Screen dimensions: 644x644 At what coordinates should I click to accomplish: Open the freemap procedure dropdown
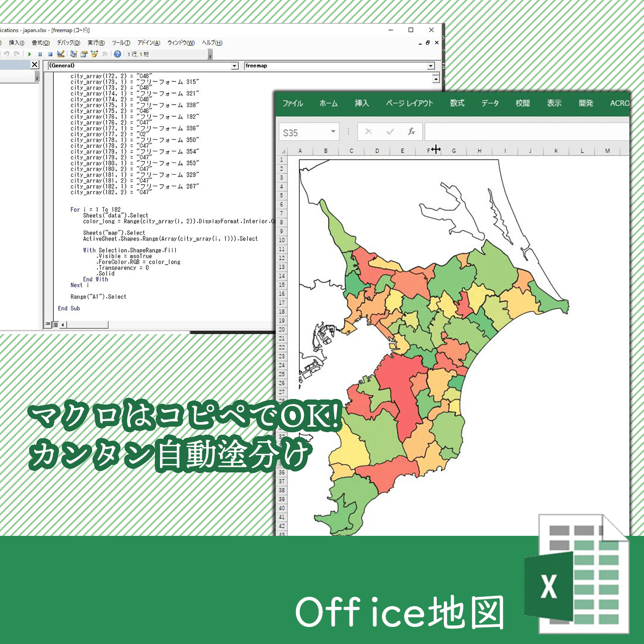430,65
